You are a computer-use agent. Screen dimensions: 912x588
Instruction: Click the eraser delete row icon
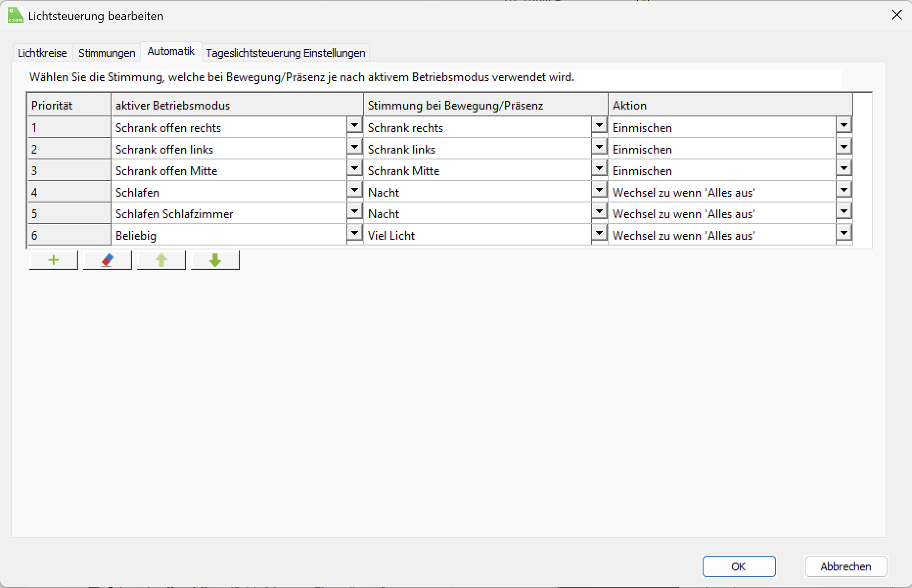(108, 260)
